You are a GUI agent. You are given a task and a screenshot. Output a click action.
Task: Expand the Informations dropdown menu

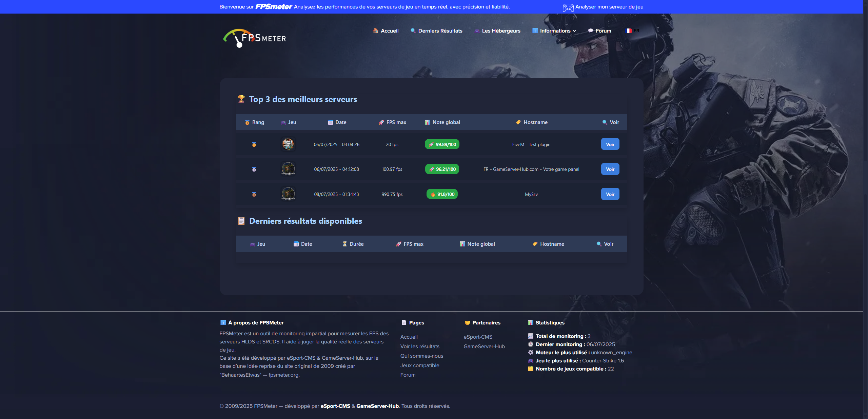pos(555,31)
